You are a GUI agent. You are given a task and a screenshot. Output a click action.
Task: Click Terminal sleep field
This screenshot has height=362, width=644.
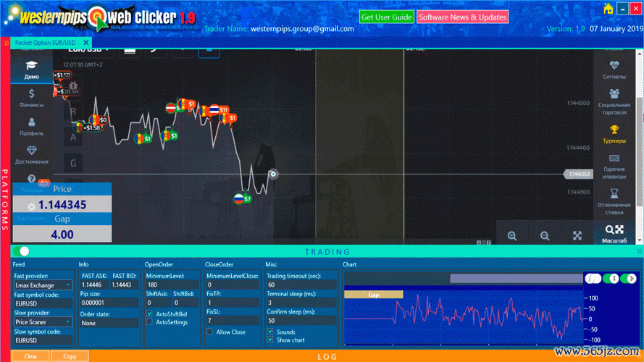(301, 303)
